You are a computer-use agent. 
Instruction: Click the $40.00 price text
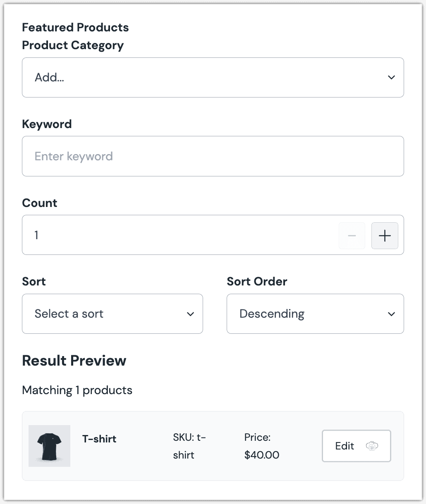coord(262,455)
